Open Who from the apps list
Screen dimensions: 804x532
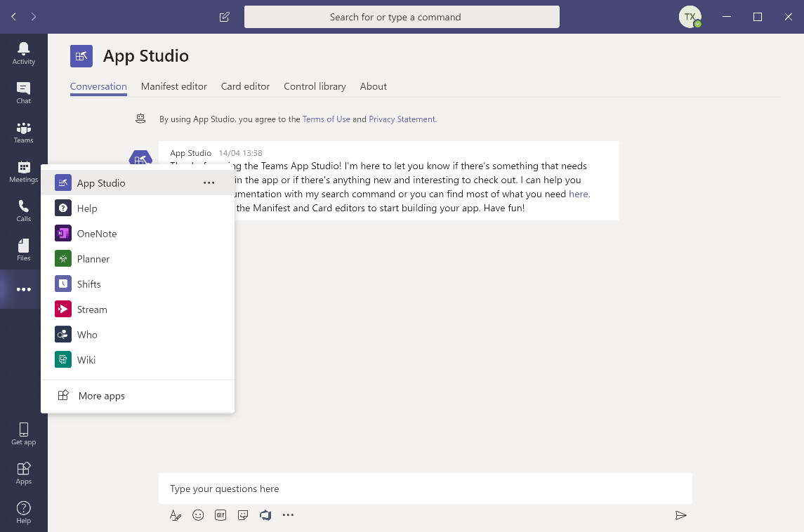point(138,335)
